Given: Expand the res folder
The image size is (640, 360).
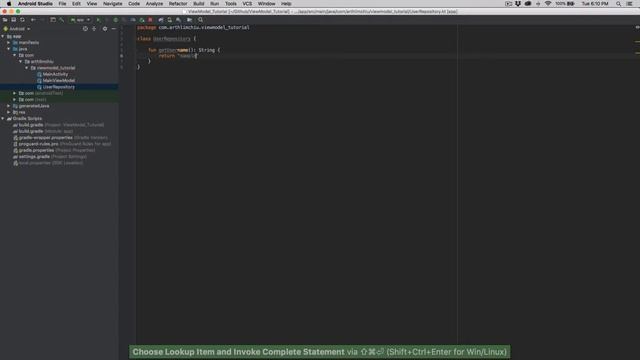Looking at the screenshot, I should click(9, 112).
